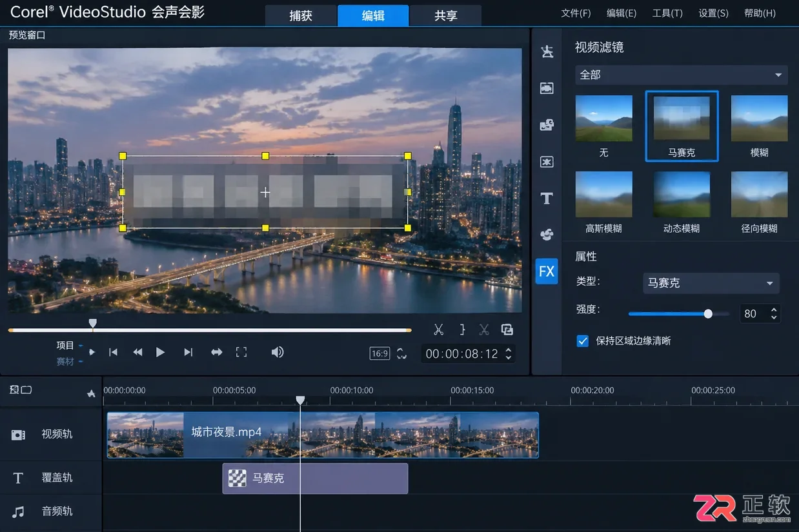Select the 动态模糊 filter thumbnail

coord(682,194)
